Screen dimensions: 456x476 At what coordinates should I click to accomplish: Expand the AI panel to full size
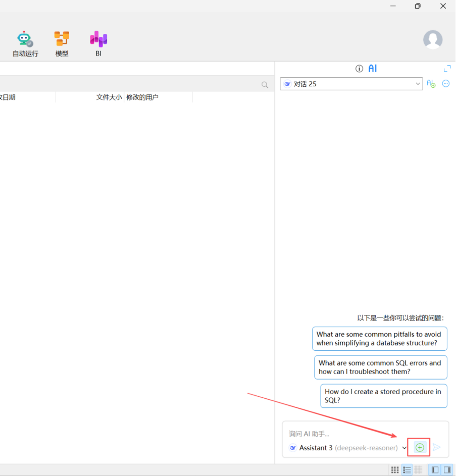click(447, 69)
